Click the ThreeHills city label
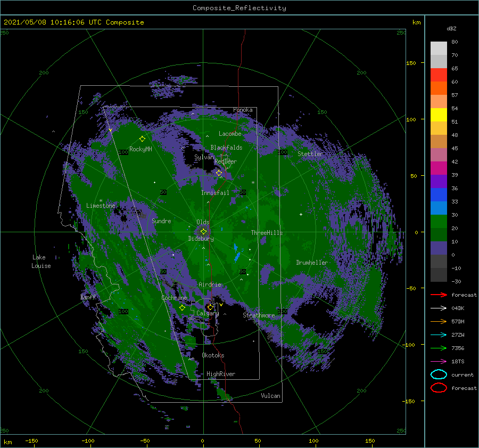The height and width of the screenshot is (448, 479). pos(267,233)
